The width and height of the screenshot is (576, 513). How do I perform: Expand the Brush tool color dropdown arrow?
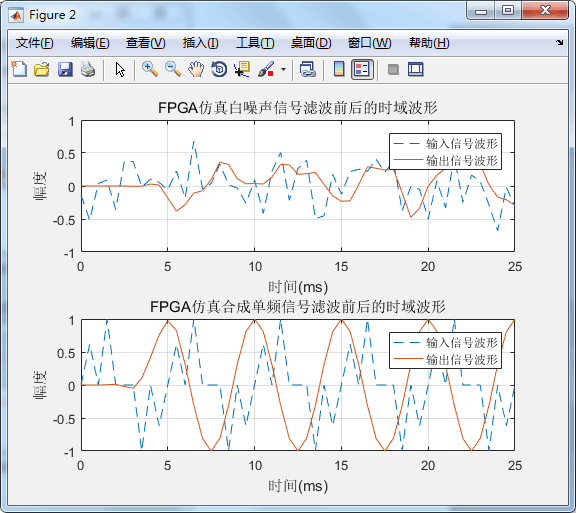point(283,69)
